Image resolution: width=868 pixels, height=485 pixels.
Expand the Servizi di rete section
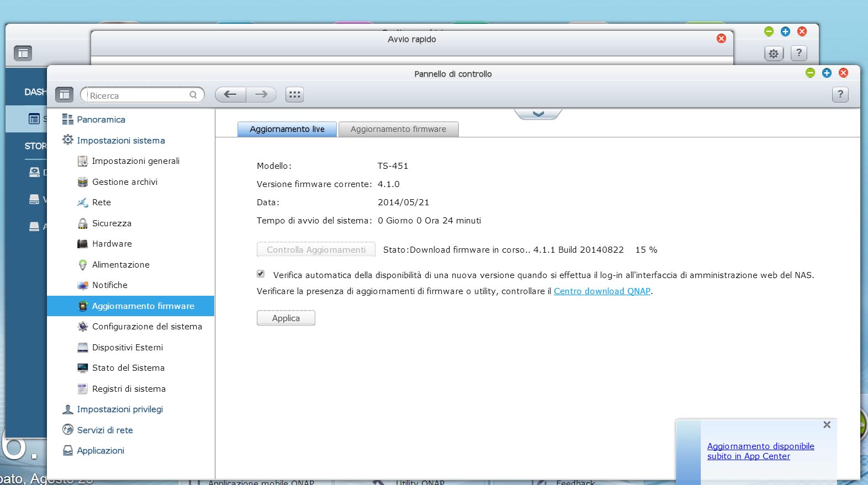point(105,430)
